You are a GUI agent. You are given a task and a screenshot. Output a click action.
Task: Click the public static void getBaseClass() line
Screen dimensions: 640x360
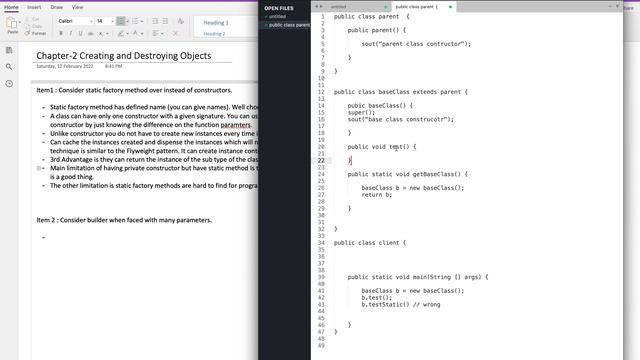pos(408,174)
